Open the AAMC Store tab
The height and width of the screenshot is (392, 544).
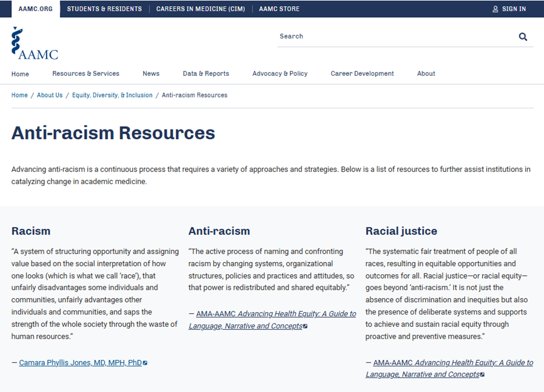[x=279, y=9]
